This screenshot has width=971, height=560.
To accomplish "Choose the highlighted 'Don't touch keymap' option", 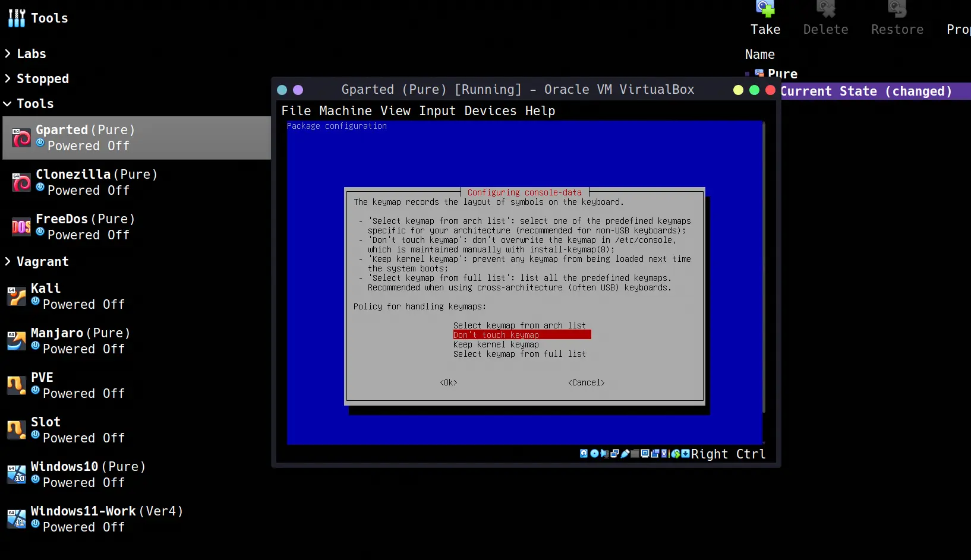I will [x=522, y=335].
